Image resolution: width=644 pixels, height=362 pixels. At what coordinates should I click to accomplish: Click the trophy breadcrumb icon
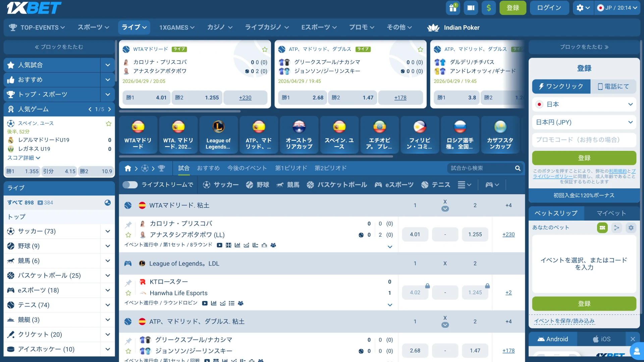161,168
